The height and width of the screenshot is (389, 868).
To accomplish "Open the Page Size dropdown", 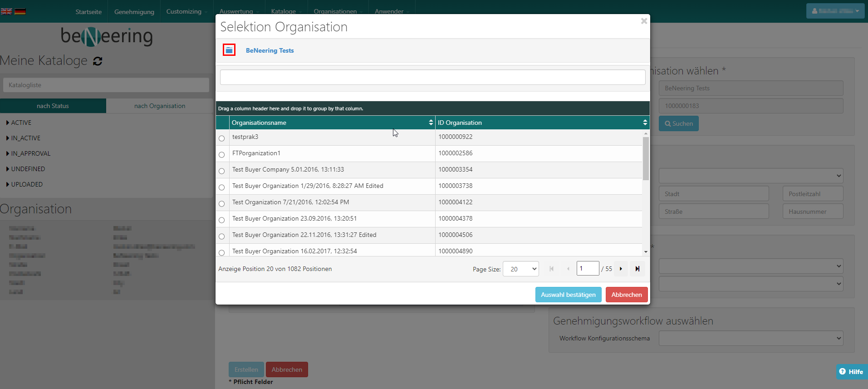I will point(520,269).
